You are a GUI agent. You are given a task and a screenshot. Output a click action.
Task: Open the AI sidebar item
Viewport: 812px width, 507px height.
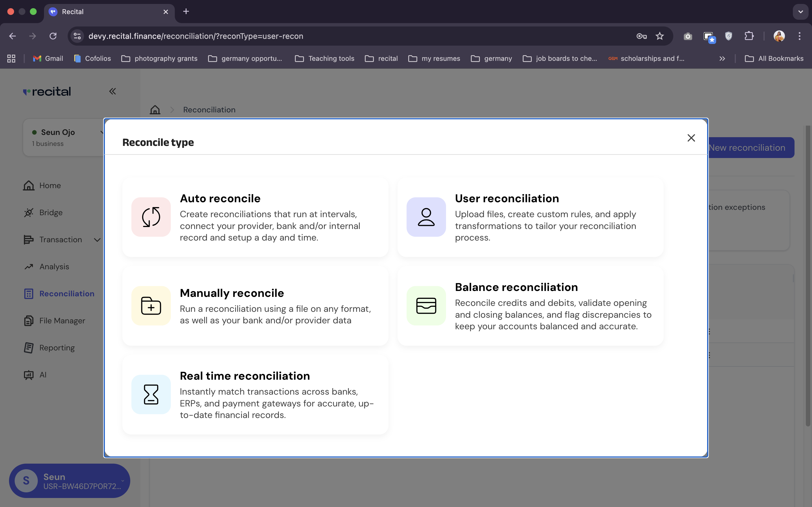(x=43, y=375)
